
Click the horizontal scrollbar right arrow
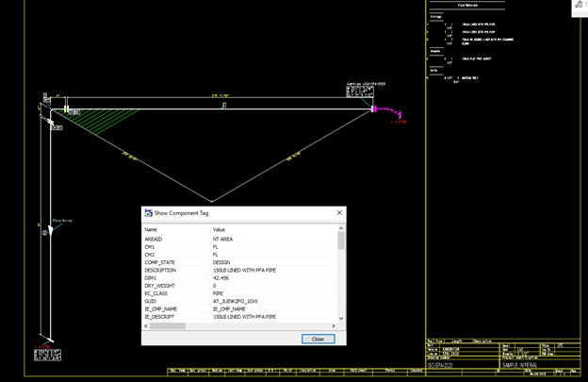(334, 326)
